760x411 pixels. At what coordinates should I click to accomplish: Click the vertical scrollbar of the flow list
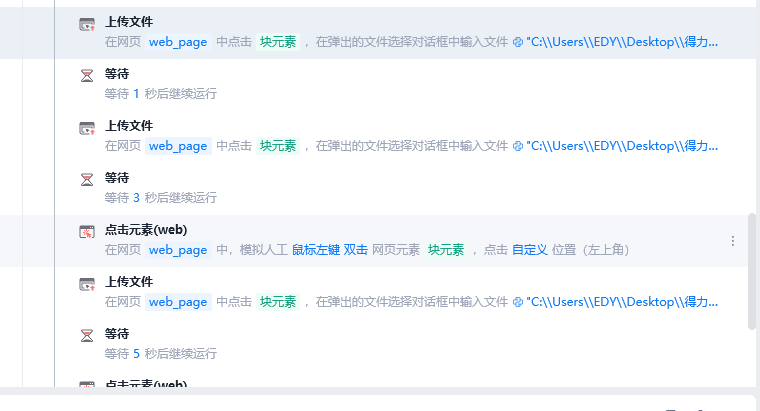[x=752, y=271]
